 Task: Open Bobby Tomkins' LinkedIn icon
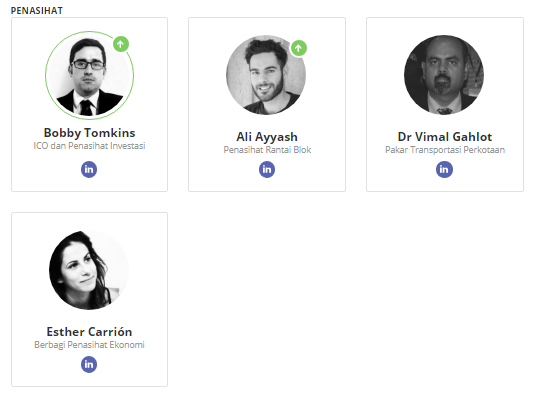click(89, 169)
